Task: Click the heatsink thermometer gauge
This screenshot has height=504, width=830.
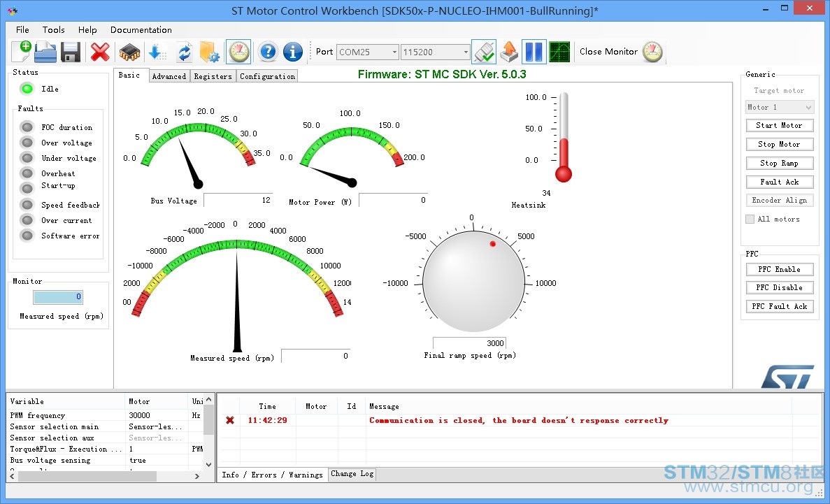Action: click(x=563, y=138)
